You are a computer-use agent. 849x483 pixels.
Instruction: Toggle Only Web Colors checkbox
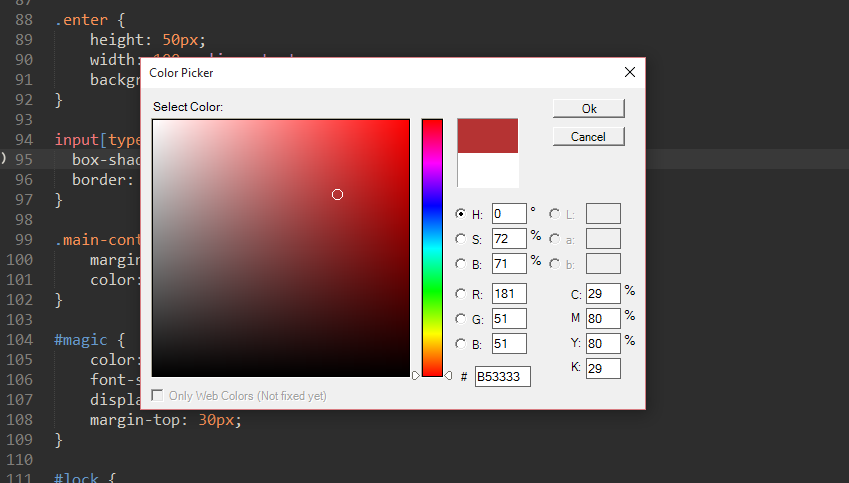(158, 395)
